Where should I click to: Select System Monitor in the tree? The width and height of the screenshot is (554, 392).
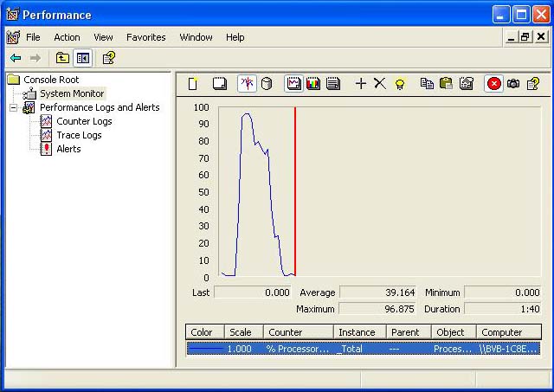tap(72, 93)
